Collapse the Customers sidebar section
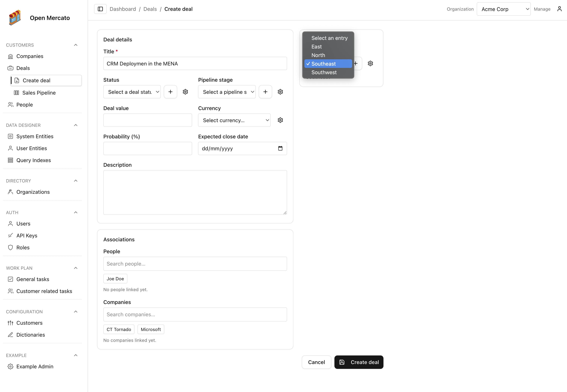This screenshot has width=567, height=392. coord(75,45)
